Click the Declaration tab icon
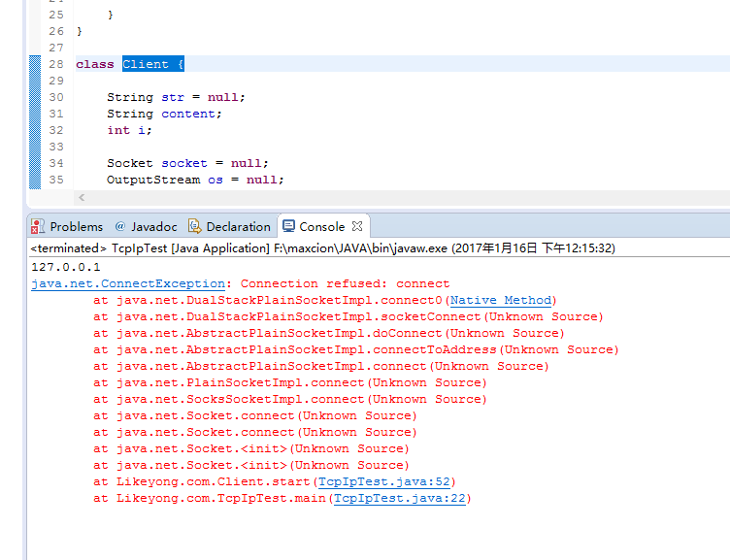This screenshot has width=730, height=560. (x=194, y=226)
